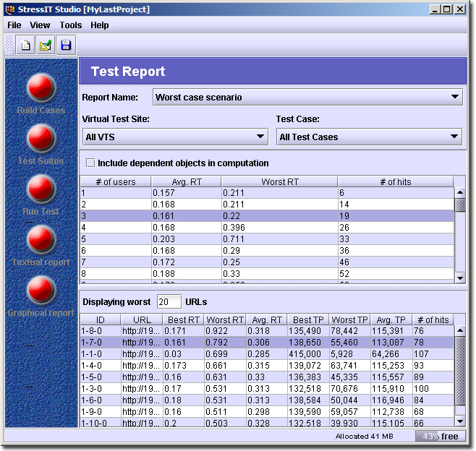Select URL row 1-3-0

tap(267, 389)
